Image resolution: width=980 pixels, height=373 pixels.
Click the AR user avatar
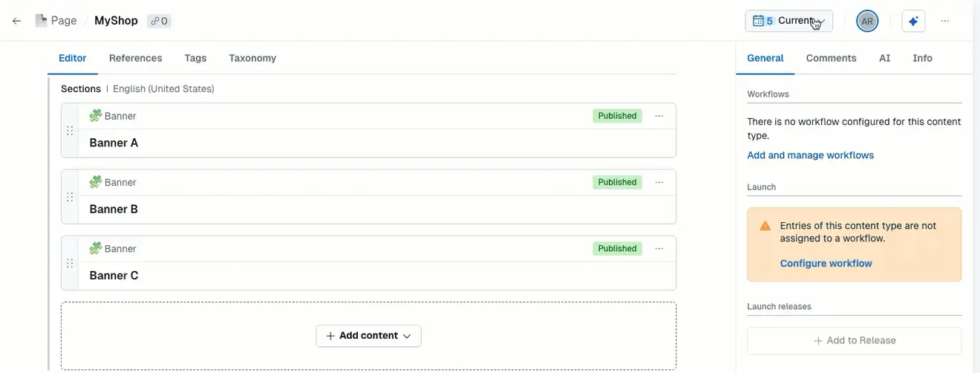tap(867, 21)
